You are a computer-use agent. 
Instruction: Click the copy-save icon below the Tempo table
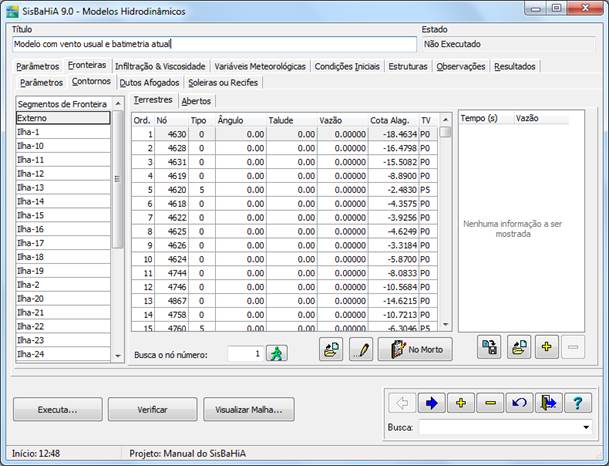click(x=489, y=347)
